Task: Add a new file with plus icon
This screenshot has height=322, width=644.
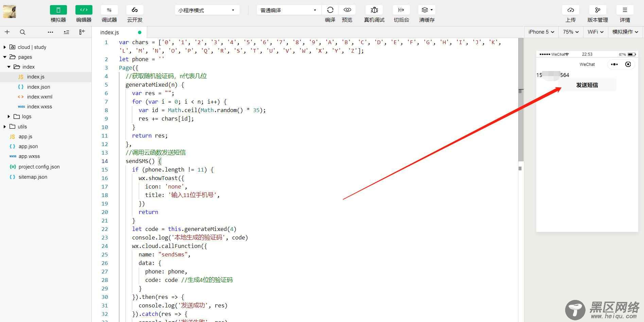Action: (7, 32)
